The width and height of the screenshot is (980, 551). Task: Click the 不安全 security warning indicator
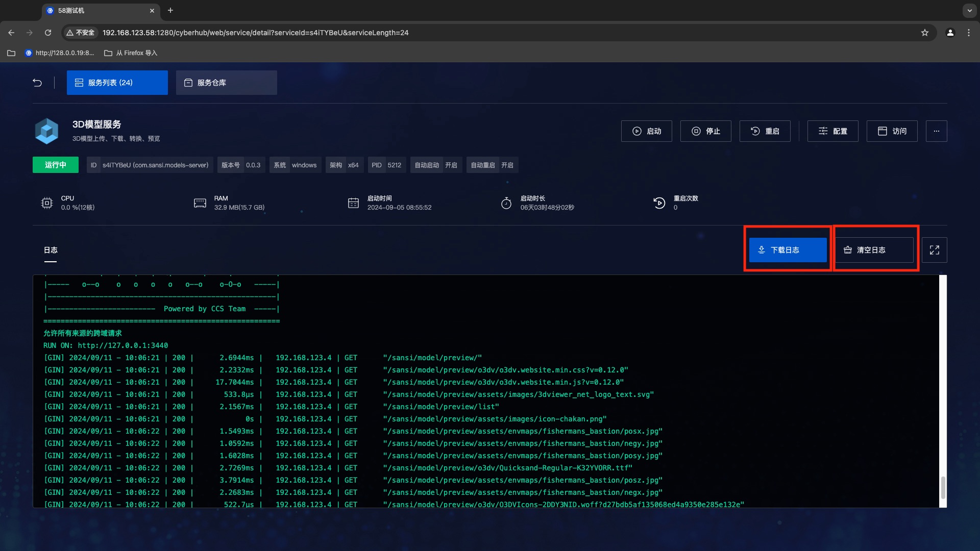click(81, 33)
